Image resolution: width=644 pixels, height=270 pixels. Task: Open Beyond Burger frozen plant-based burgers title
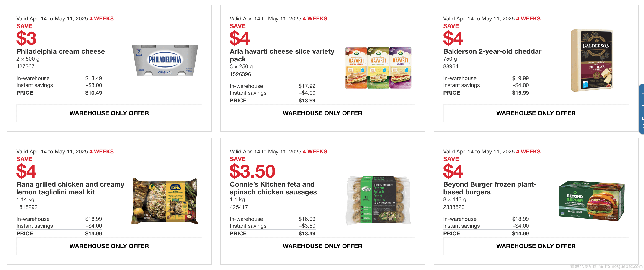point(489,188)
